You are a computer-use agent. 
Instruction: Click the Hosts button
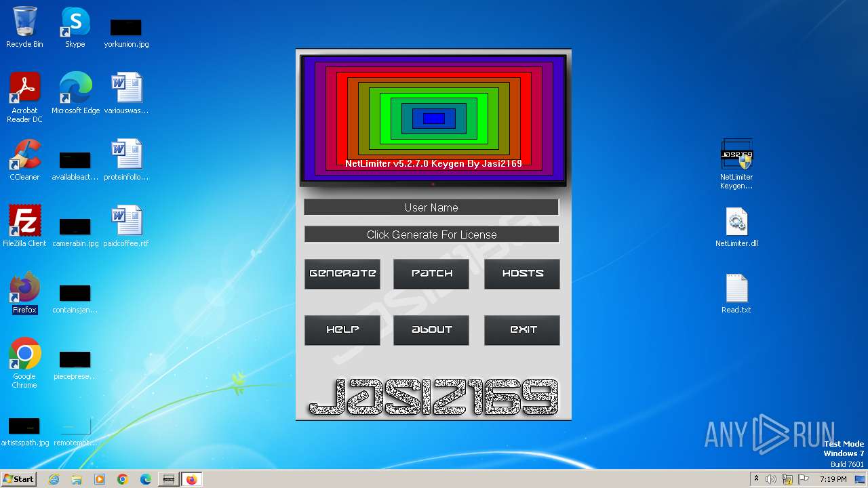click(x=522, y=274)
